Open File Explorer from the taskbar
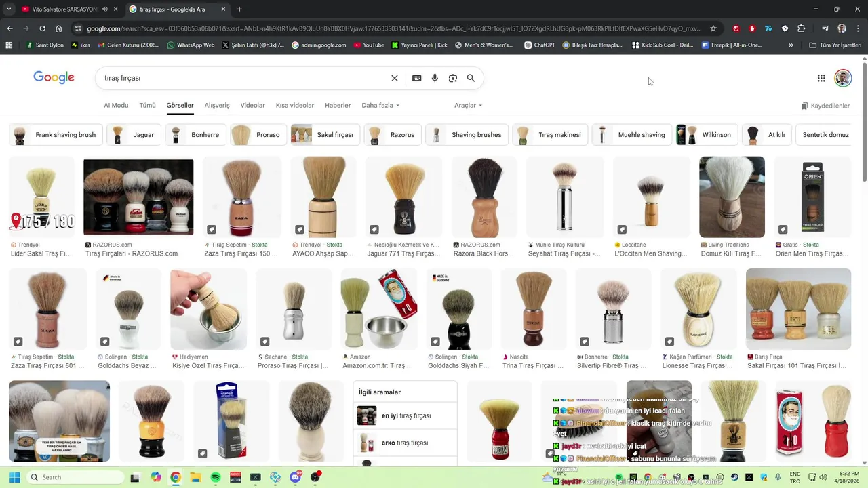The width and height of the screenshot is (868, 488). pos(195,477)
